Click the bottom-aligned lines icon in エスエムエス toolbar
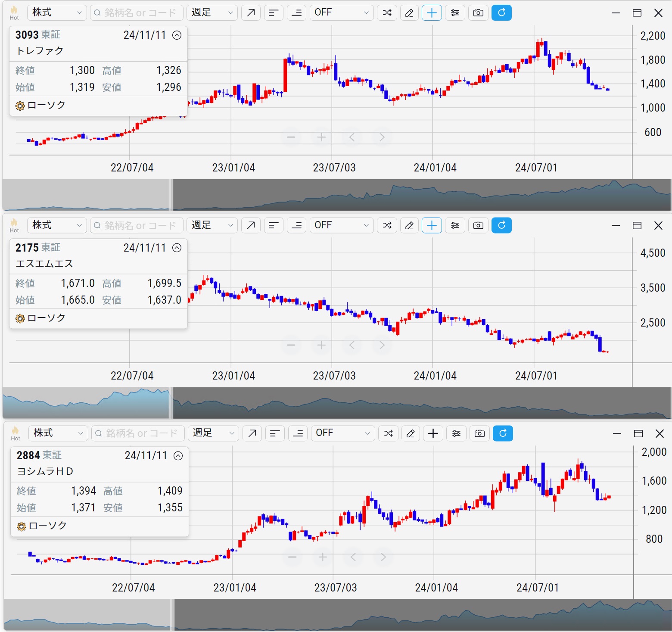Image resolution: width=672 pixels, height=632 pixels. pyautogui.click(x=296, y=225)
